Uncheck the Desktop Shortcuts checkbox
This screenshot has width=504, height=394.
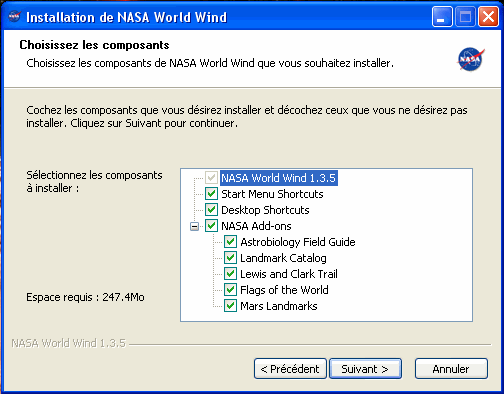211,210
